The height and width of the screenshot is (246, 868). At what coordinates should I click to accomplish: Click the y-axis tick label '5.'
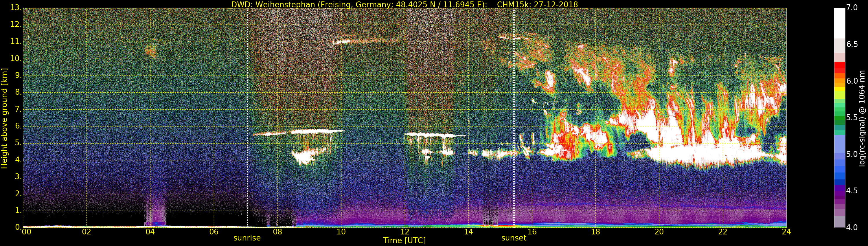click(18, 143)
